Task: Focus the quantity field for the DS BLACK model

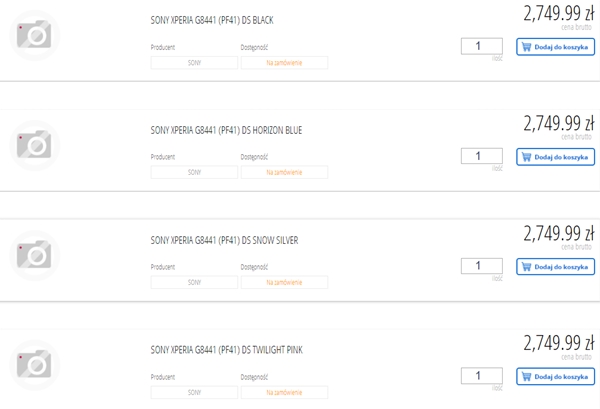Action: pyautogui.click(x=482, y=46)
